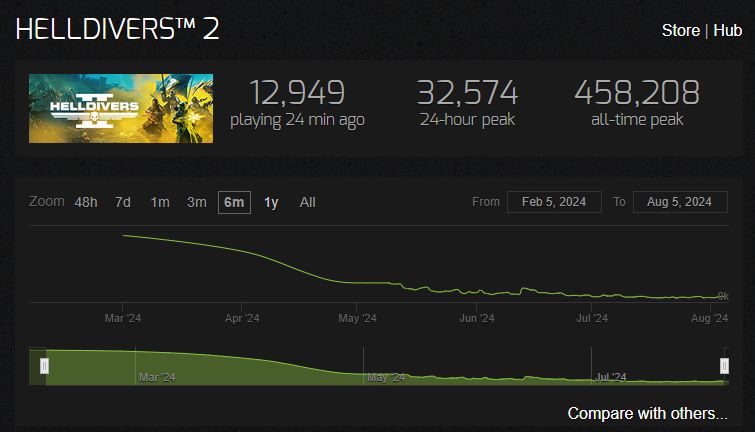This screenshot has height=432, width=755.
Task: Click the Helldivers 2 game banner thumbnail
Action: point(121,108)
